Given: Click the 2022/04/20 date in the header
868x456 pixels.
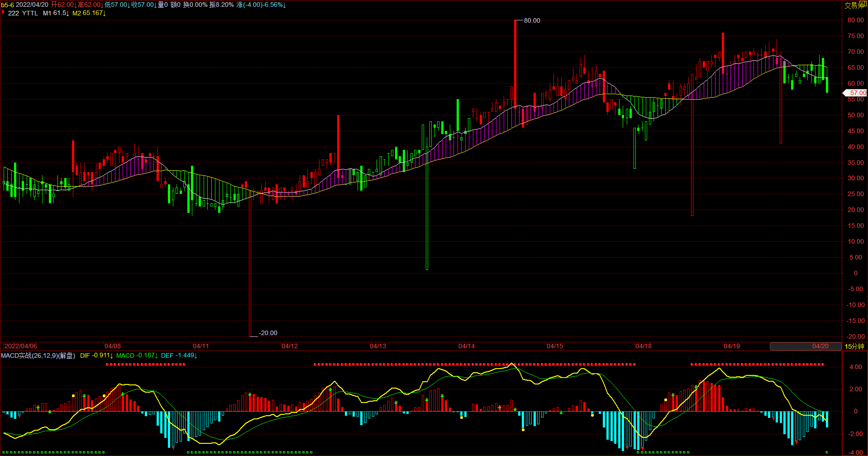Looking at the screenshot, I should tap(32, 5).
